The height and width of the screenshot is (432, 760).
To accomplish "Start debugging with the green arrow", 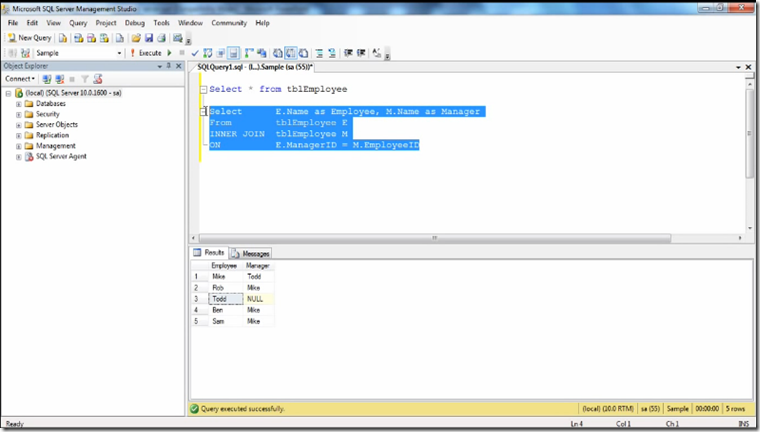I will pyautogui.click(x=169, y=53).
